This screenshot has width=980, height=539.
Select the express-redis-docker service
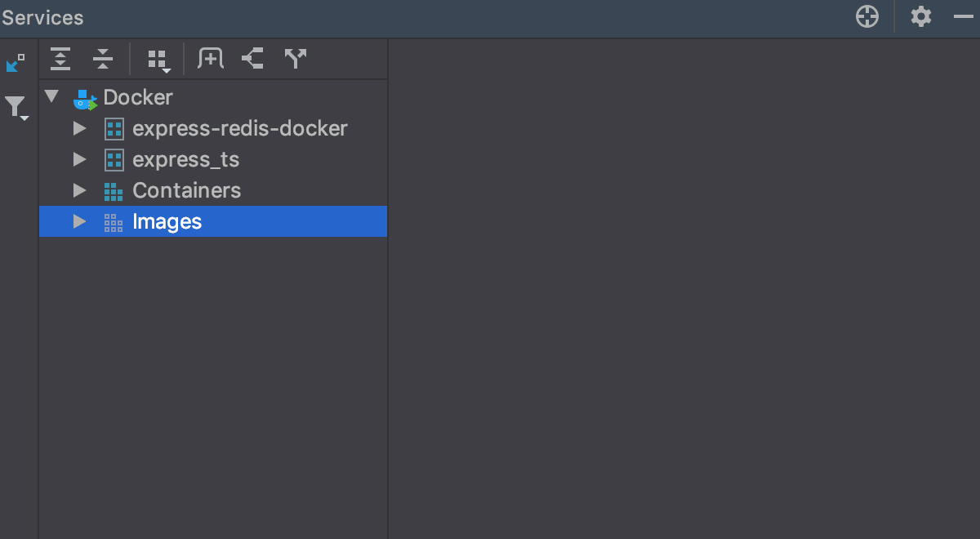pos(239,128)
